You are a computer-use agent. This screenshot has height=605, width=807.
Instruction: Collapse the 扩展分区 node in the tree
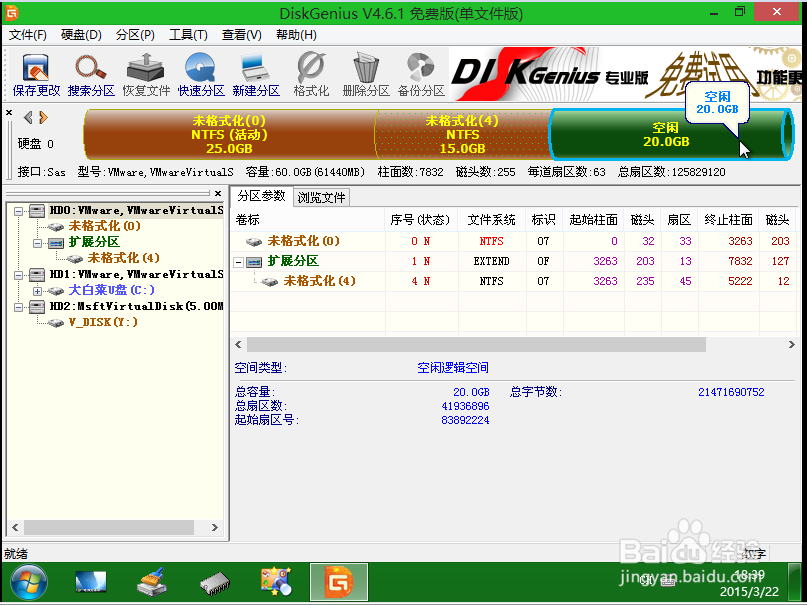38,243
